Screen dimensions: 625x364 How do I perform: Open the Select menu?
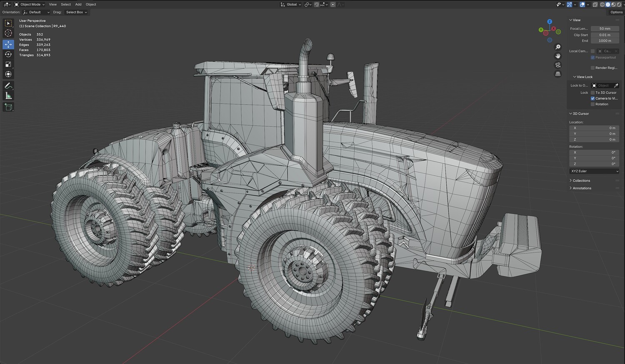pyautogui.click(x=66, y=5)
